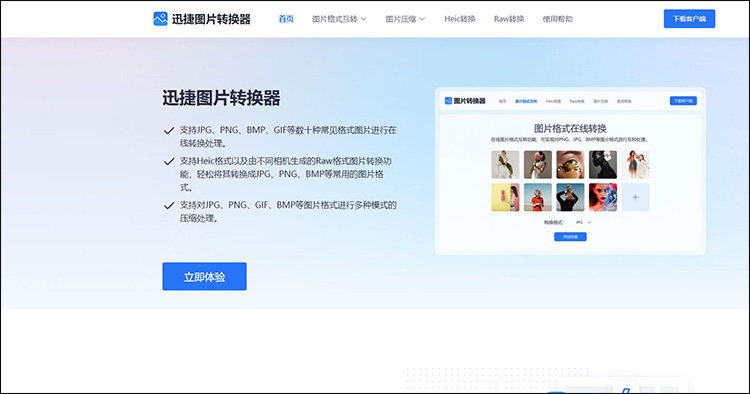
Task: Select the red face-paint portrait thumbnail
Action: click(x=603, y=197)
